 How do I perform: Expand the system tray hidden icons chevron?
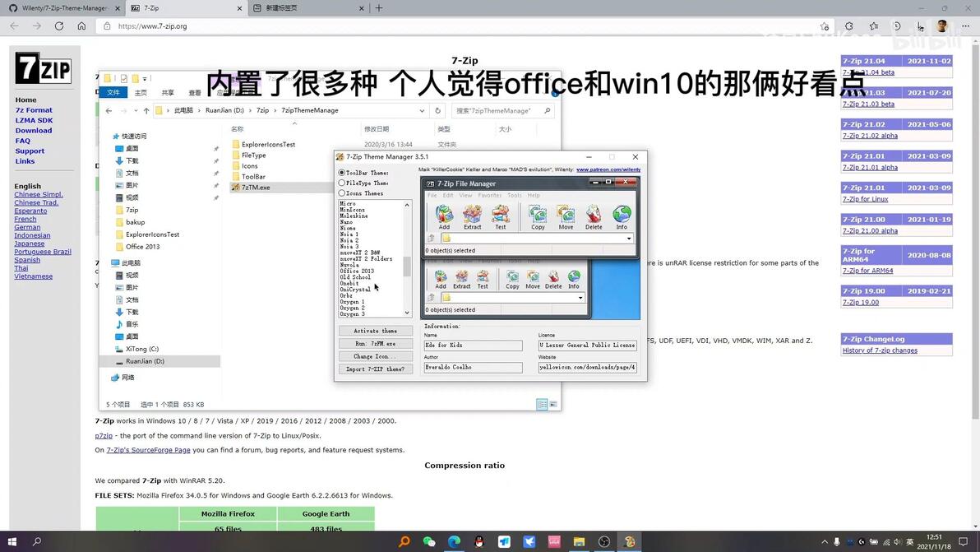(825, 541)
